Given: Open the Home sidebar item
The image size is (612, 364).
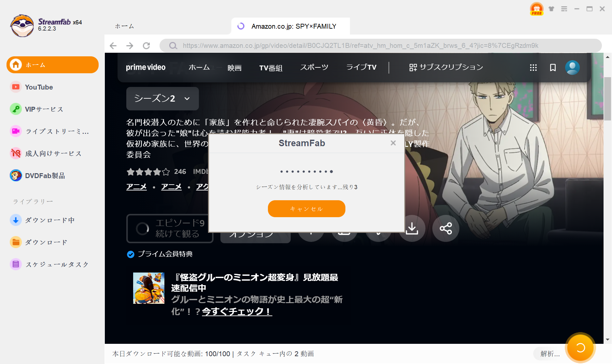Looking at the screenshot, I should click(52, 65).
